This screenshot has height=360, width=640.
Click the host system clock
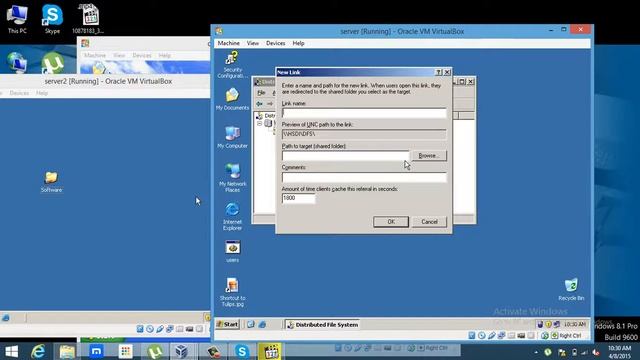point(619,352)
